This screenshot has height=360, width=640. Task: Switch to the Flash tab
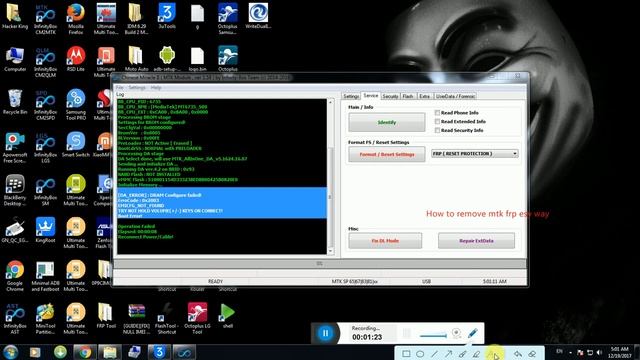click(408, 96)
